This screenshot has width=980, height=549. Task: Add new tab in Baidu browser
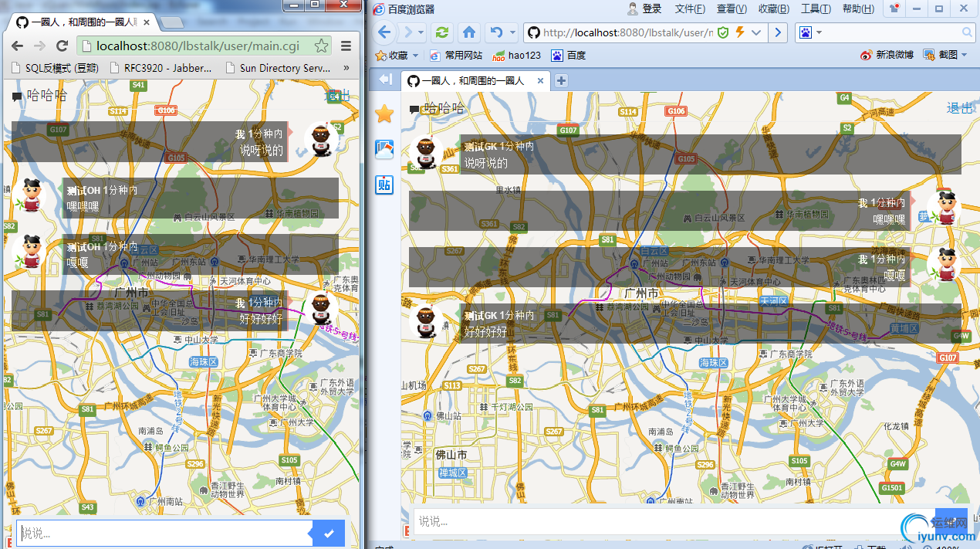(x=561, y=80)
